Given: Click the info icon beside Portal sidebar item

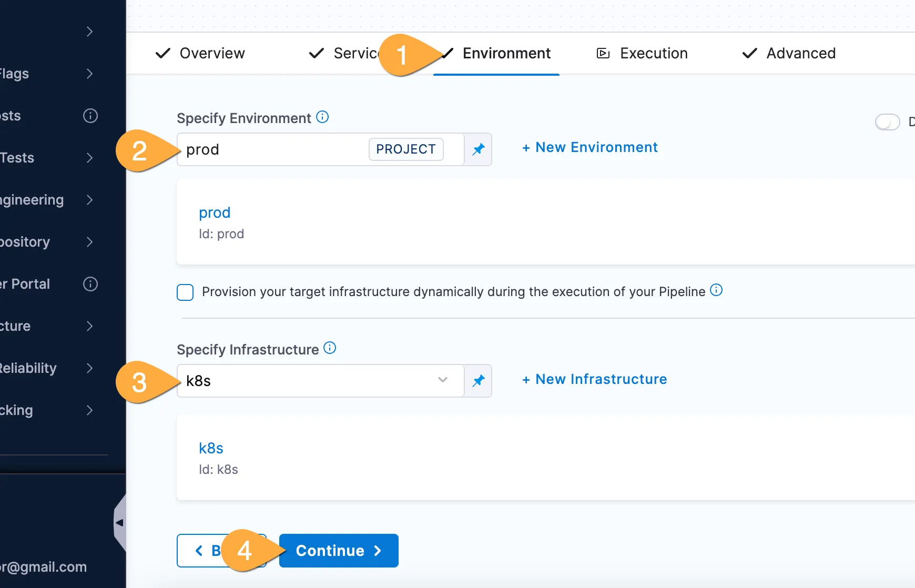Looking at the screenshot, I should pos(90,284).
